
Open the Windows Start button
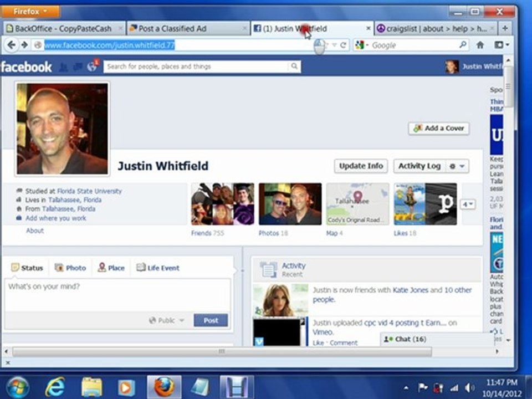click(17, 387)
